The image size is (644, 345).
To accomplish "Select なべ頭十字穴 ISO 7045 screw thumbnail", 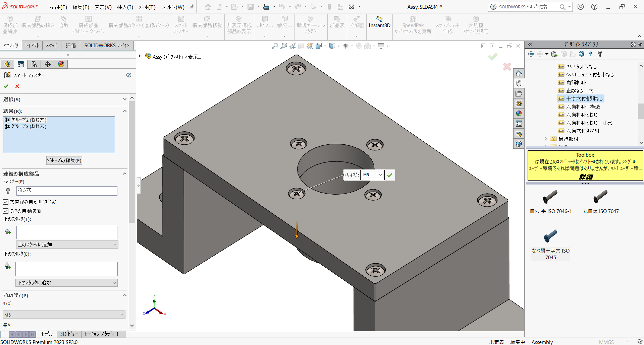I will click(550, 245).
